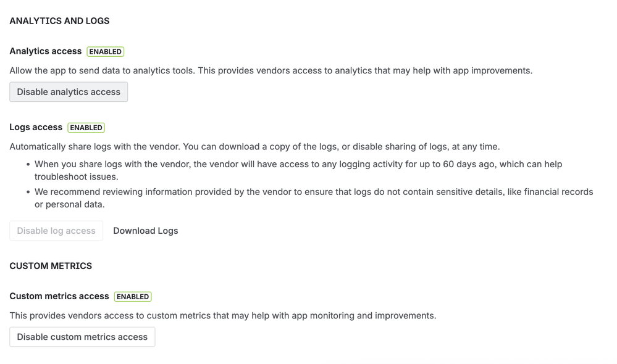
Task: Click the bullet text mentioning 60 days ago
Action: pos(298,171)
